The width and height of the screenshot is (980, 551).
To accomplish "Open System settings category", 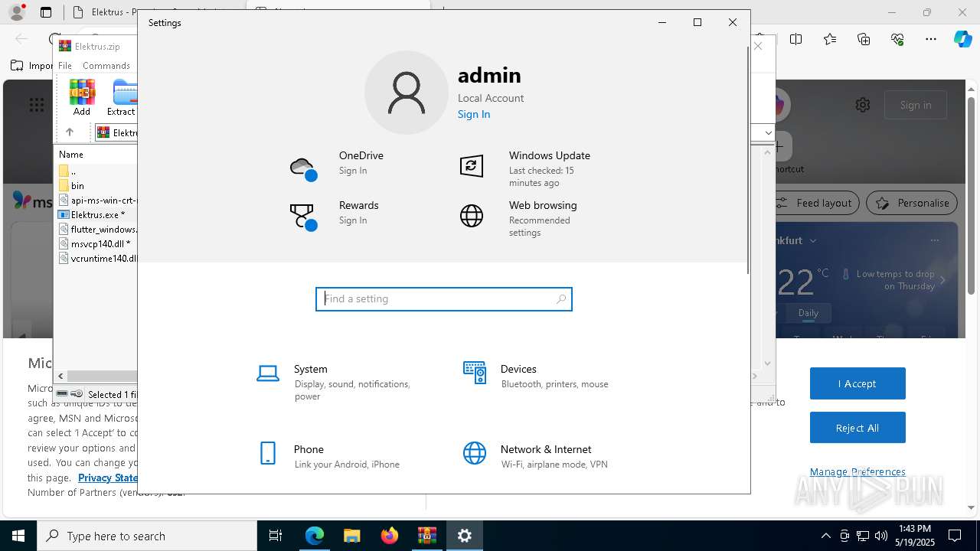I will (337, 382).
